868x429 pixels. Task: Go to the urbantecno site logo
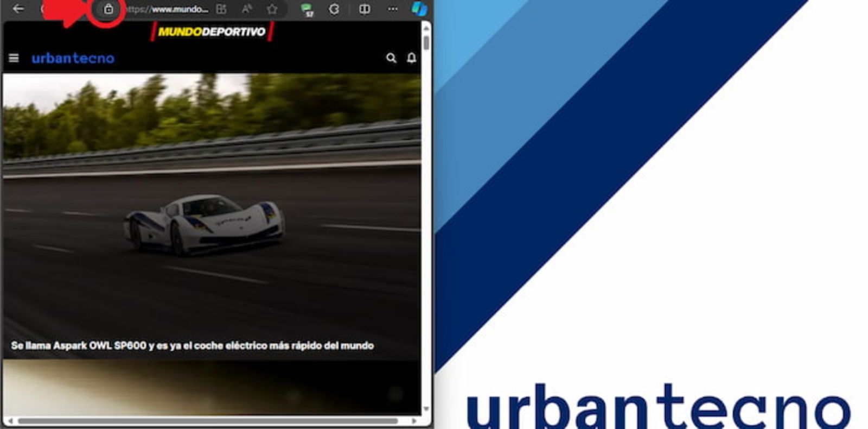pyautogui.click(x=73, y=58)
